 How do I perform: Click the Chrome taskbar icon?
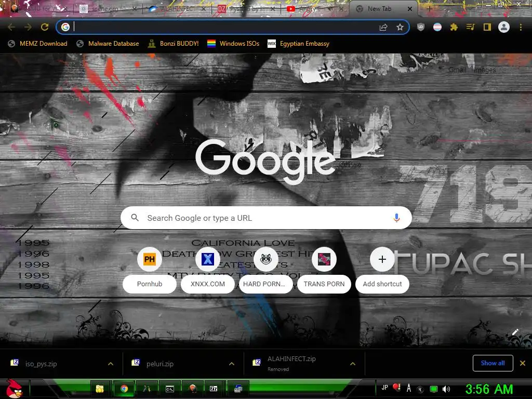[124, 389]
